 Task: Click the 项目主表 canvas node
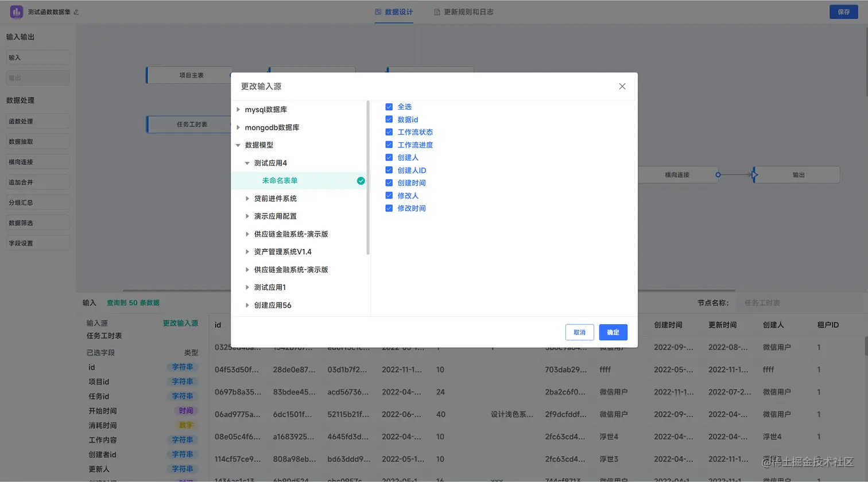point(190,75)
